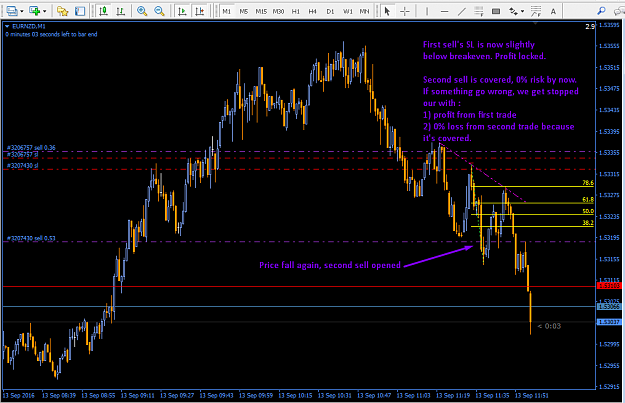Select the 'Price fall again, second sell opened' text

[330, 265]
